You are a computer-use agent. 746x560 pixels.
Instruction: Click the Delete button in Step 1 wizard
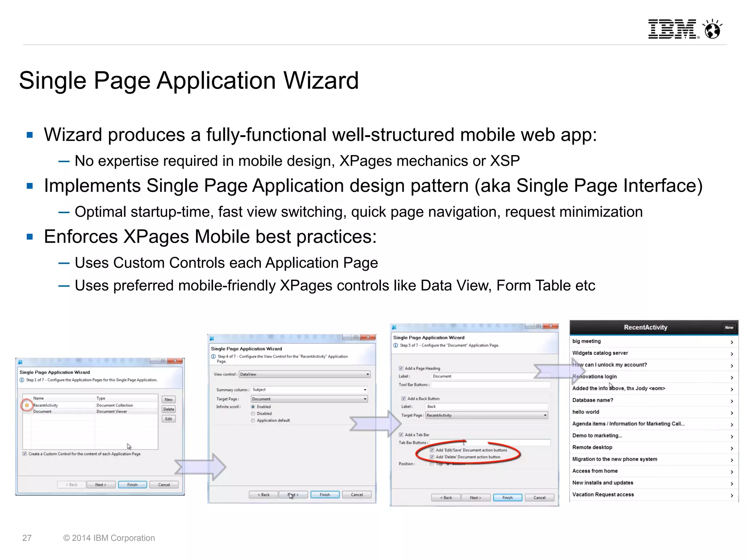(169, 409)
